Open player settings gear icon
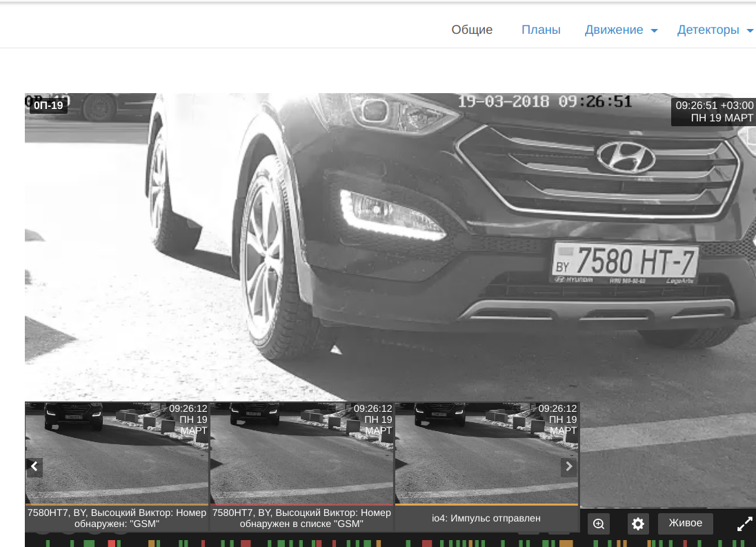The width and height of the screenshot is (756, 547). pyautogui.click(x=638, y=524)
